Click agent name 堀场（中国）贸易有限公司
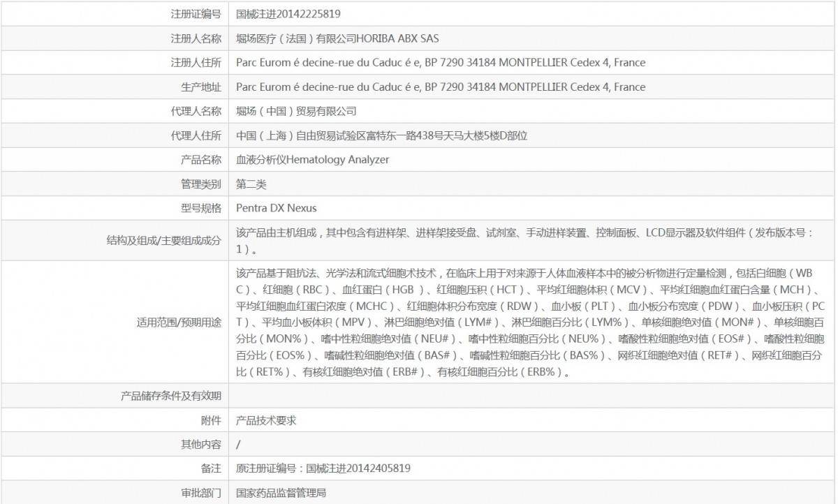The image size is (838, 504). [297, 111]
